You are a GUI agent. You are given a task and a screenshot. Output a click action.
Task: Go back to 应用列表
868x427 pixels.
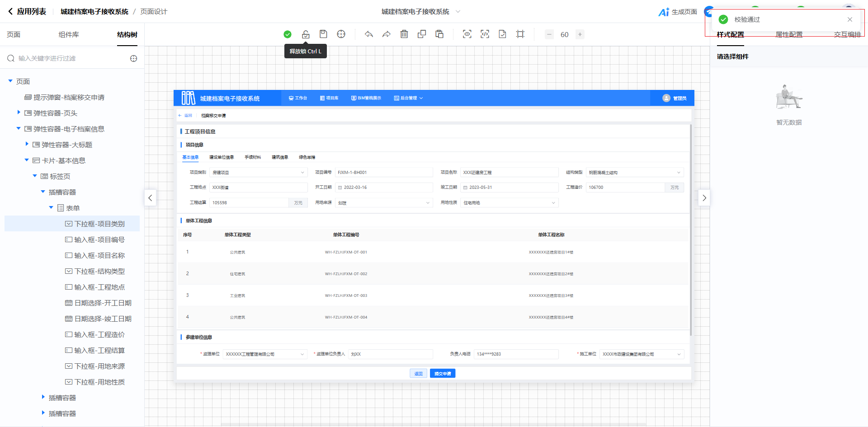(27, 12)
